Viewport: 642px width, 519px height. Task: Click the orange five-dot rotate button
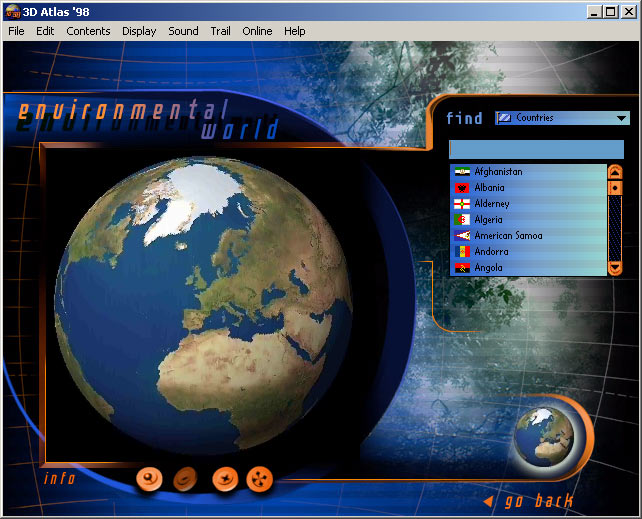coord(259,478)
